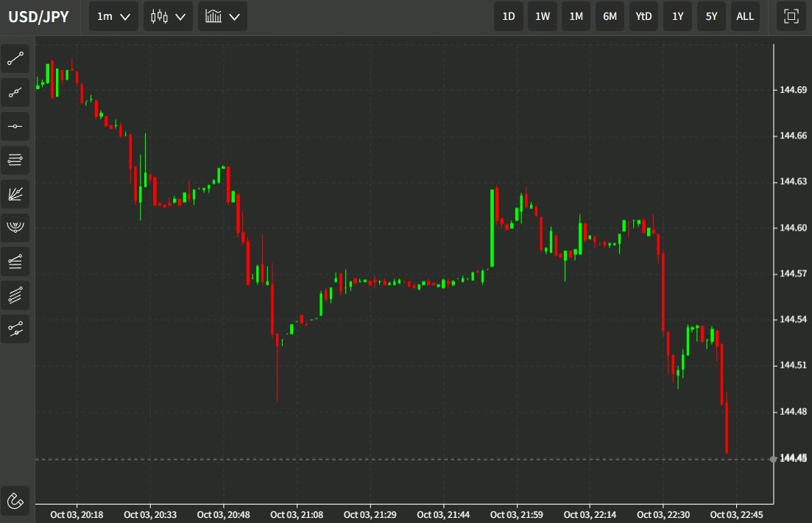Click the Oct 03, 22:45 time label
The image size is (812, 523).
[736, 514]
